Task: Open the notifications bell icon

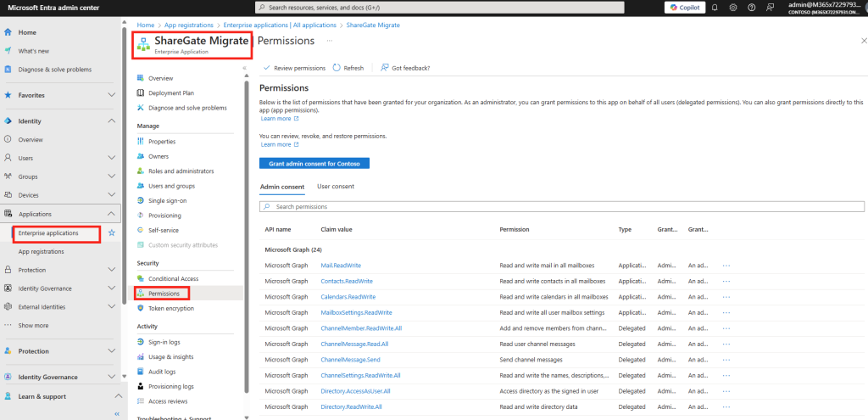Action: tap(715, 8)
